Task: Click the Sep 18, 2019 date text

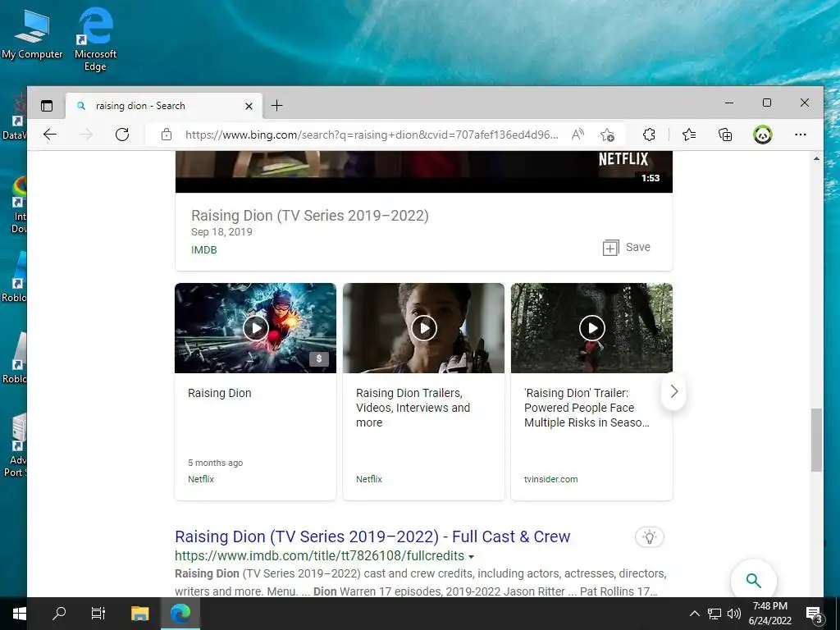Action: coord(221,232)
